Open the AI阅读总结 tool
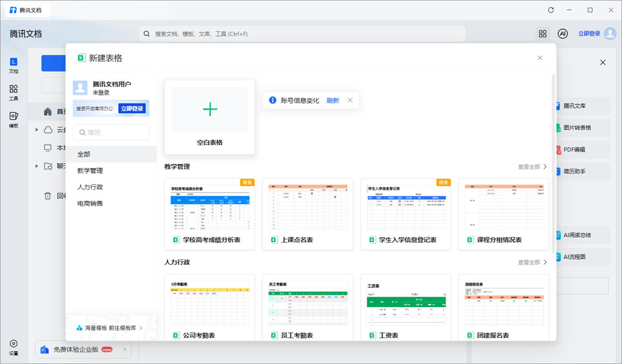622x364 pixels. 582,235
